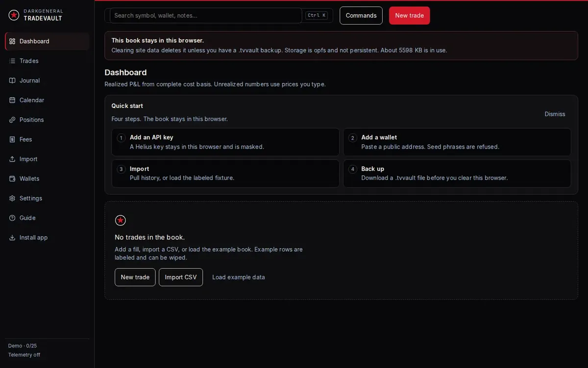The height and width of the screenshot is (368, 588).
Task: Click New trade in the empty book panel
Action: click(135, 277)
